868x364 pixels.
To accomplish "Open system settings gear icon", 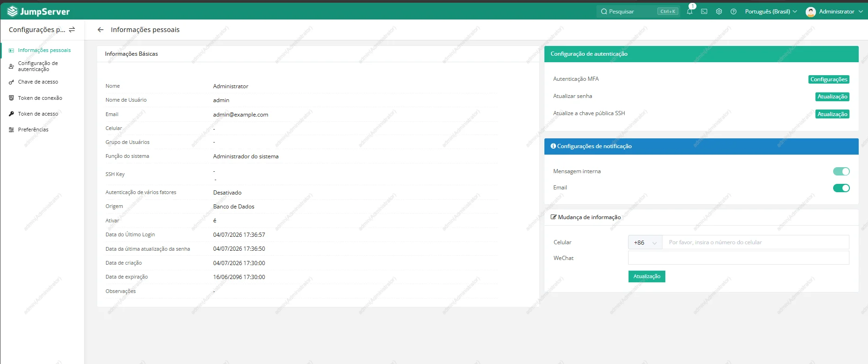I will 719,11.
